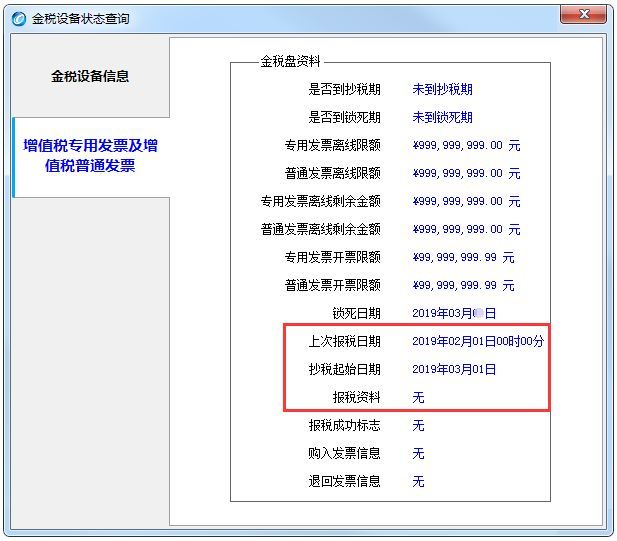Click the 报税成功标志 label
The image size is (617, 541).
344,425
